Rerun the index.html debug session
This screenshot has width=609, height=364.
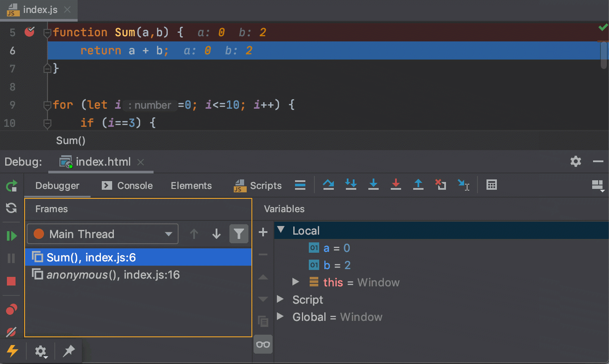click(12, 186)
